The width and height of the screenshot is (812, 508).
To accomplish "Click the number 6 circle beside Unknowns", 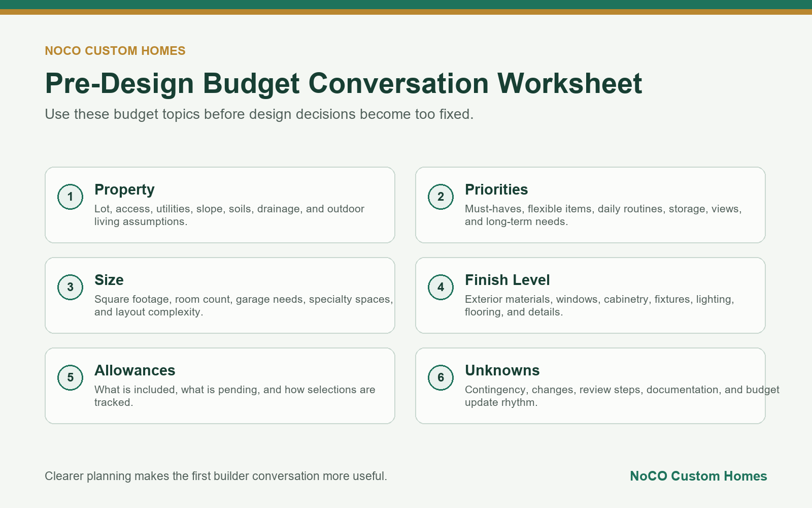I will point(441,377).
